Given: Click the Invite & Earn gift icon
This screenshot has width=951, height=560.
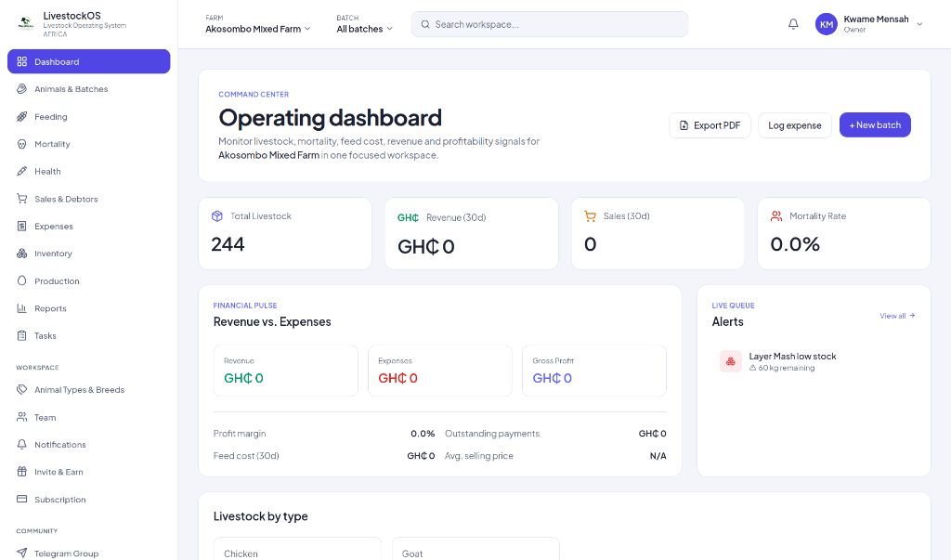Looking at the screenshot, I should 22,472.
